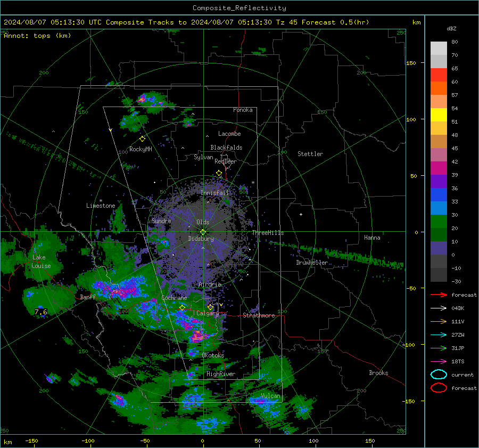
Task: Select the bright green 30 dBZ swatch
Action: pyautogui.click(x=439, y=221)
